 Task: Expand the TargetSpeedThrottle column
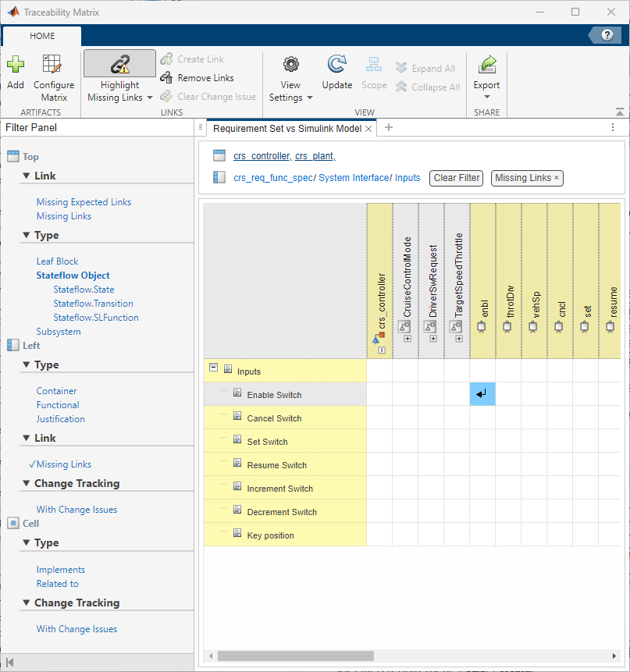point(459,339)
